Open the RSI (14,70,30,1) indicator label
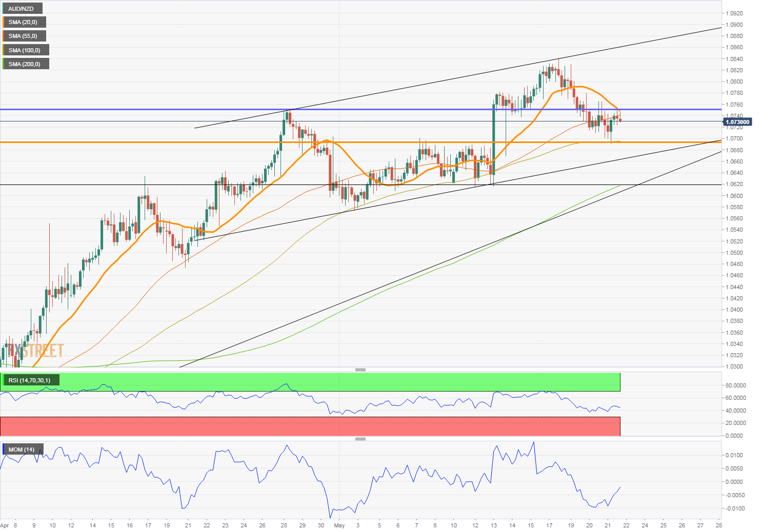Viewport: 761px width, 532px height. [x=30, y=380]
